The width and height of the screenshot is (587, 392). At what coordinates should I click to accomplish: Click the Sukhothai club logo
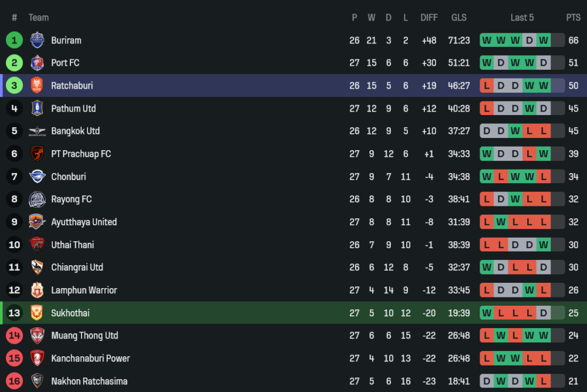click(x=37, y=313)
